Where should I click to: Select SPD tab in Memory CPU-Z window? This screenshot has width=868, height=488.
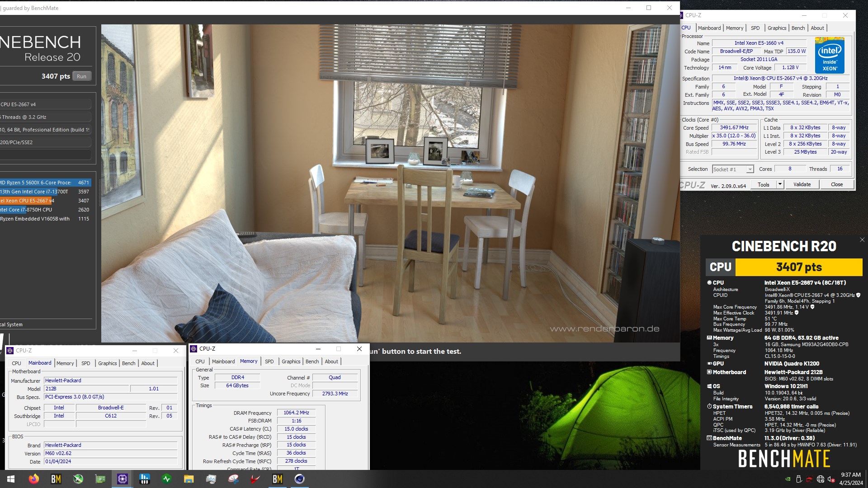[269, 361]
